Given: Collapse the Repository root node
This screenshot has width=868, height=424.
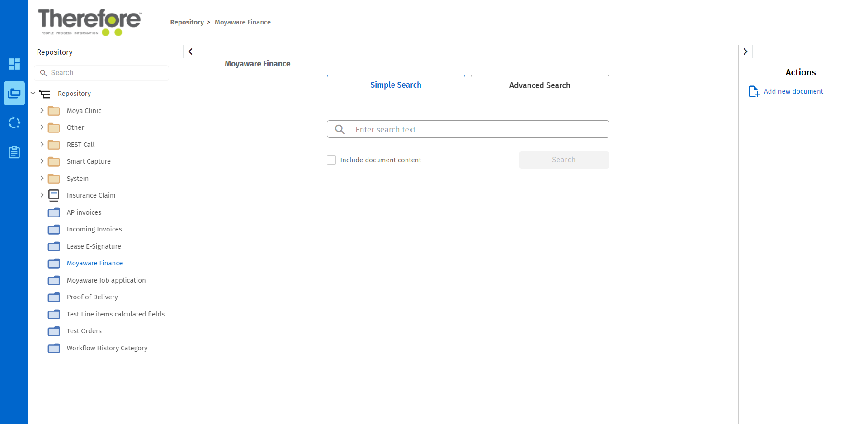Looking at the screenshot, I should [x=33, y=94].
